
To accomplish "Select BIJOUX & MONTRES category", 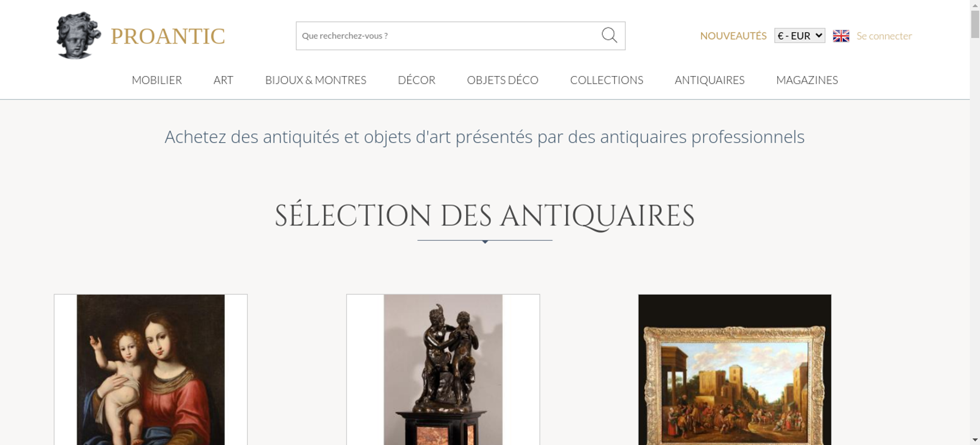I will coord(316,80).
